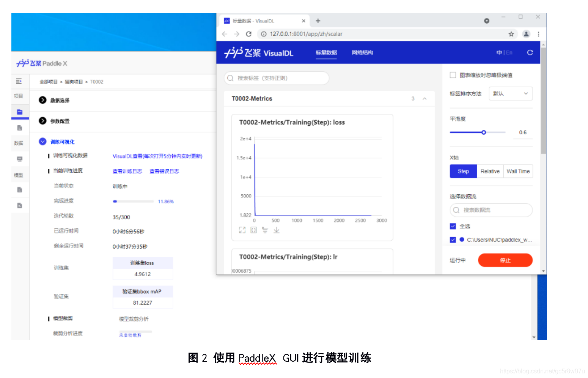Open the browser three-dot menu
The image size is (588, 378).
(x=538, y=34)
